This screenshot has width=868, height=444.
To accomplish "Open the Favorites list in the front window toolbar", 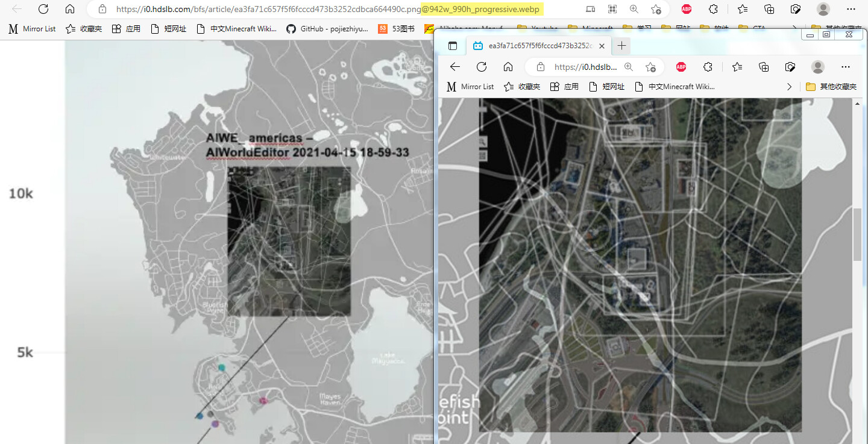I will [x=737, y=67].
